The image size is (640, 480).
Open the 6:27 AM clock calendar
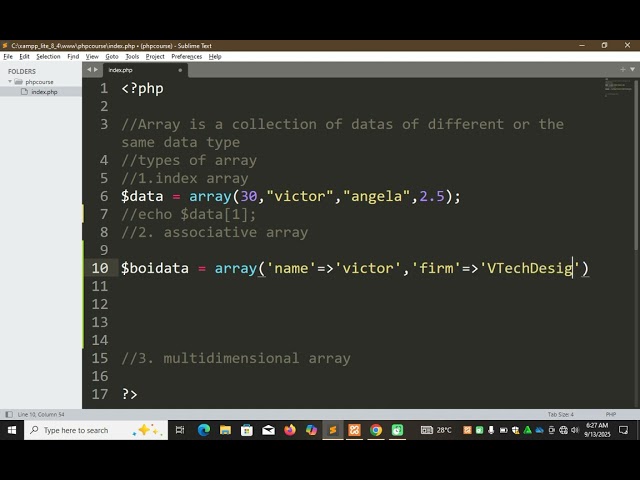[597, 430]
